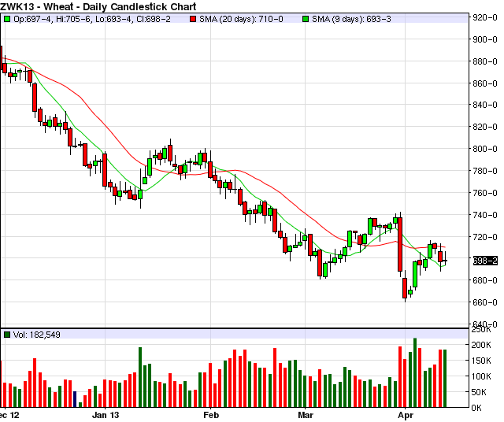Screen dimensions: 504x422
Task: Click the '880-0' price axis label
Action: (x=485, y=61)
